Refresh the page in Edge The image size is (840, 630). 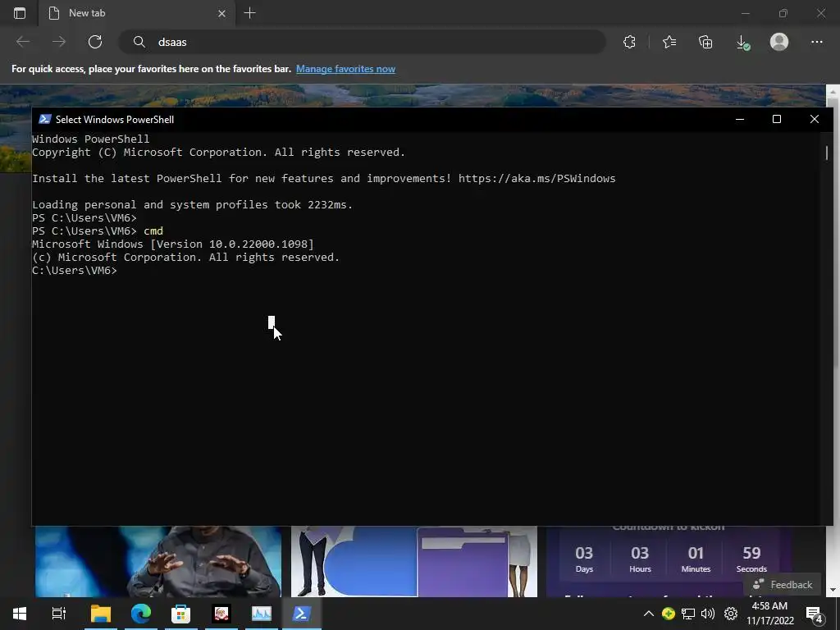pos(95,42)
